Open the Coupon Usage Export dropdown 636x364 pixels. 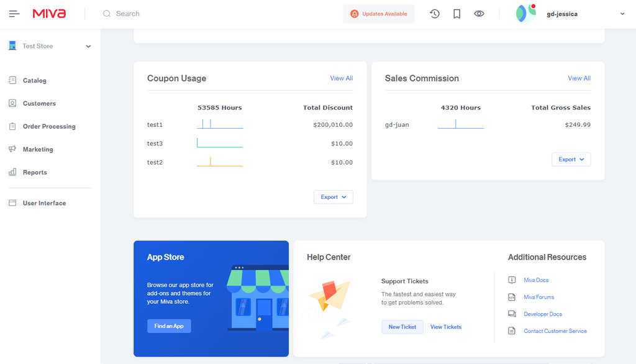pyautogui.click(x=334, y=196)
